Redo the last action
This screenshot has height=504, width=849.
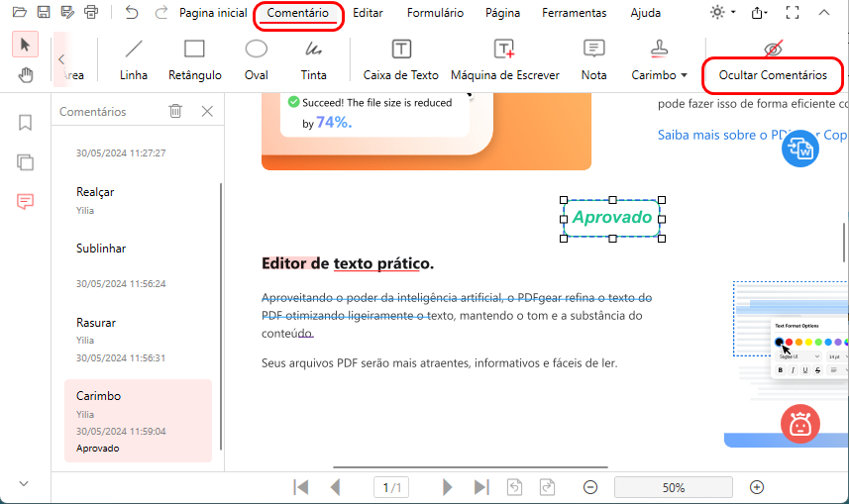pyautogui.click(x=160, y=12)
